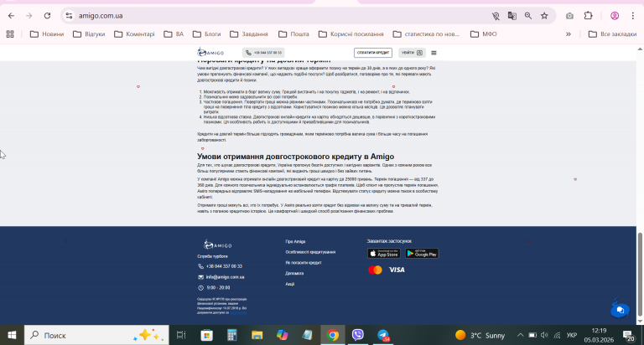644x345 pixels.
Task: Open the apps grid in bookmarks bar
Action: coord(10,34)
